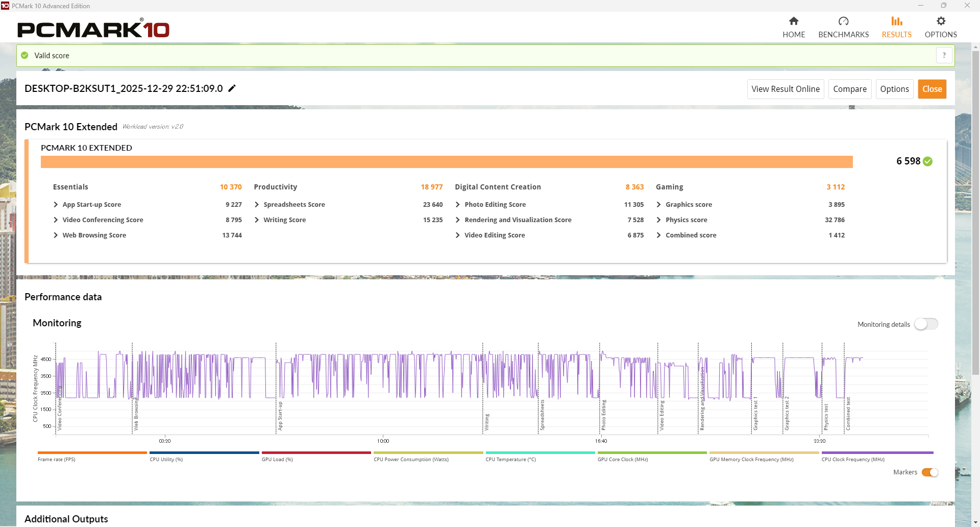Select the Results bar chart icon
The image size is (980, 527).
pyautogui.click(x=896, y=21)
